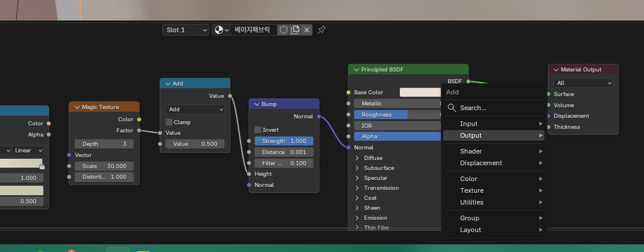Click the Strength slider in Bump node

284,141
